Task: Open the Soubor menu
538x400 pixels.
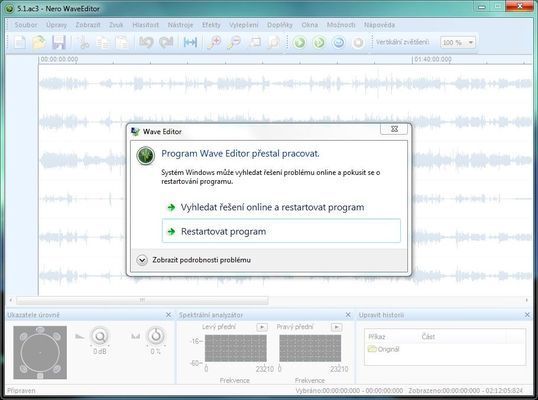Action: coord(26,25)
